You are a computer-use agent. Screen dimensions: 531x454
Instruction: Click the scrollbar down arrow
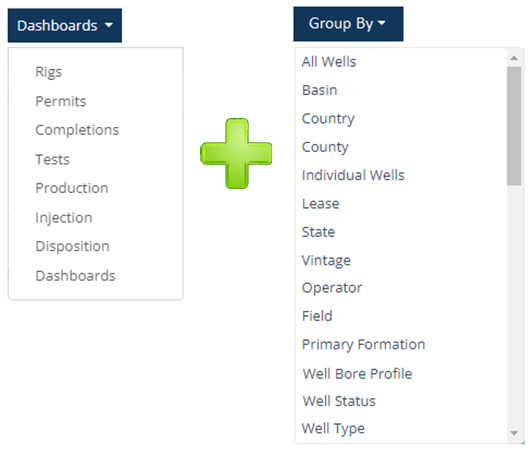[x=514, y=433]
